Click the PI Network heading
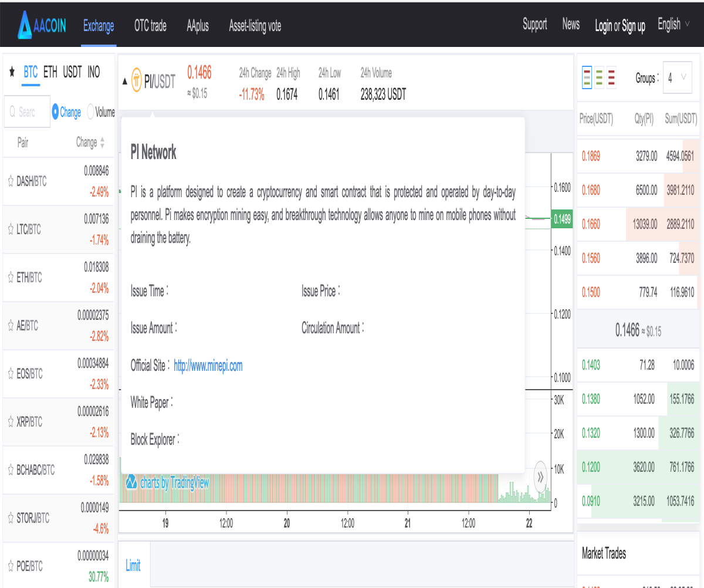This screenshot has height=588, width=704. click(153, 153)
